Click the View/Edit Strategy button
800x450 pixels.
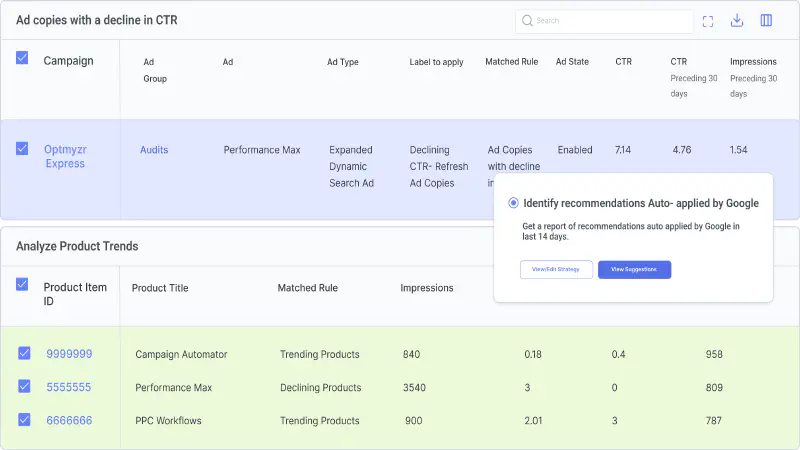pos(556,269)
